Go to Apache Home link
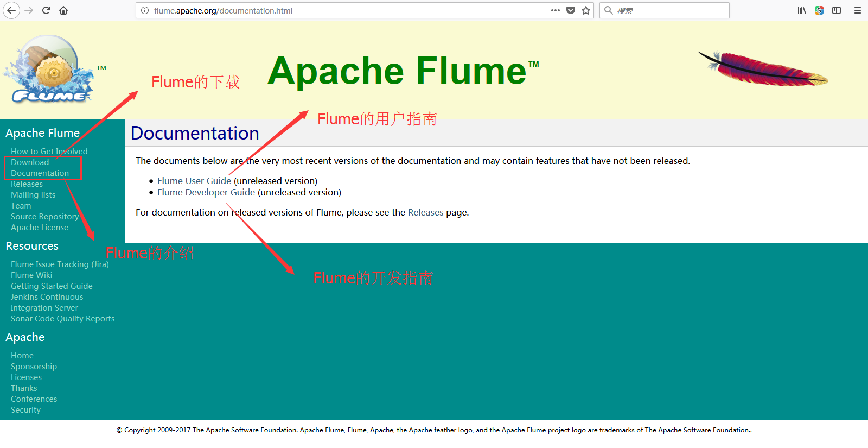 pyautogui.click(x=22, y=356)
